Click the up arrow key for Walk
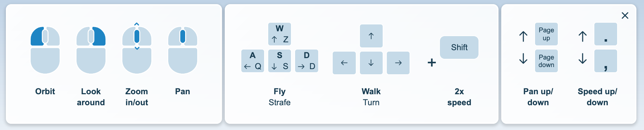The image size is (644, 130). (371, 36)
